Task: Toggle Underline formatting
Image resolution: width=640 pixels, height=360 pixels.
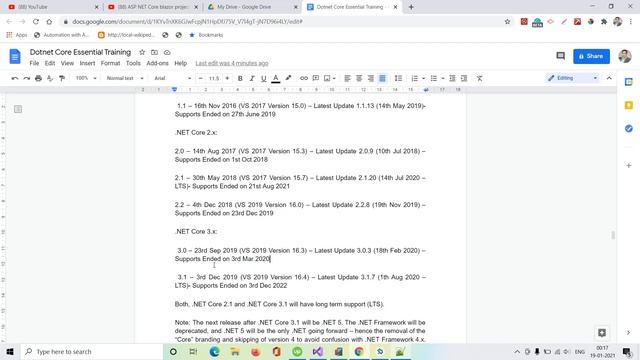Action: 264,78
